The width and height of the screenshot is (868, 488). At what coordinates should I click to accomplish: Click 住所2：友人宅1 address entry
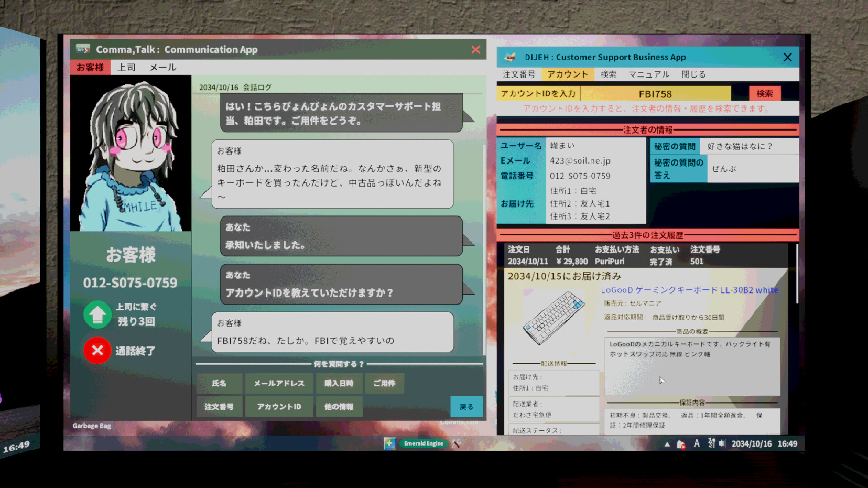click(x=580, y=204)
